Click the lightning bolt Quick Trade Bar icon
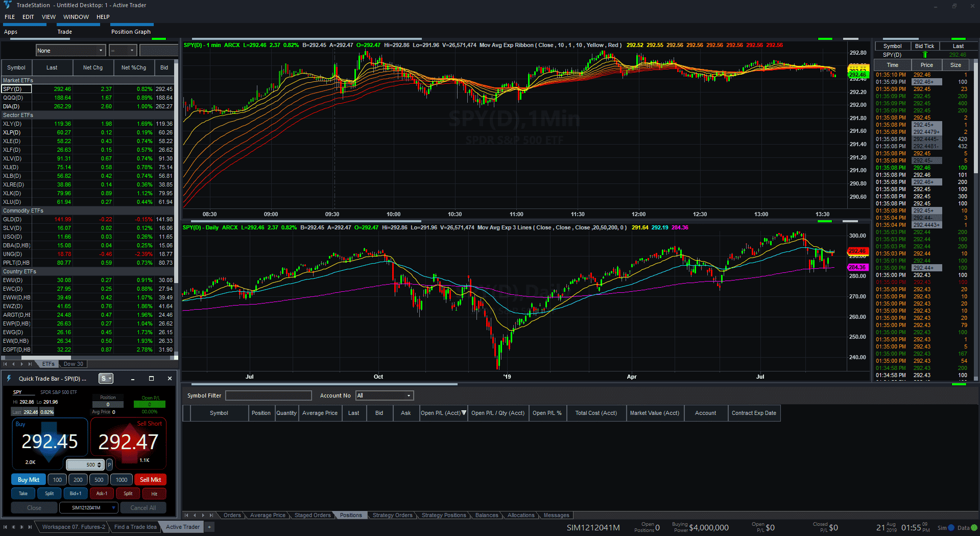 (9, 379)
